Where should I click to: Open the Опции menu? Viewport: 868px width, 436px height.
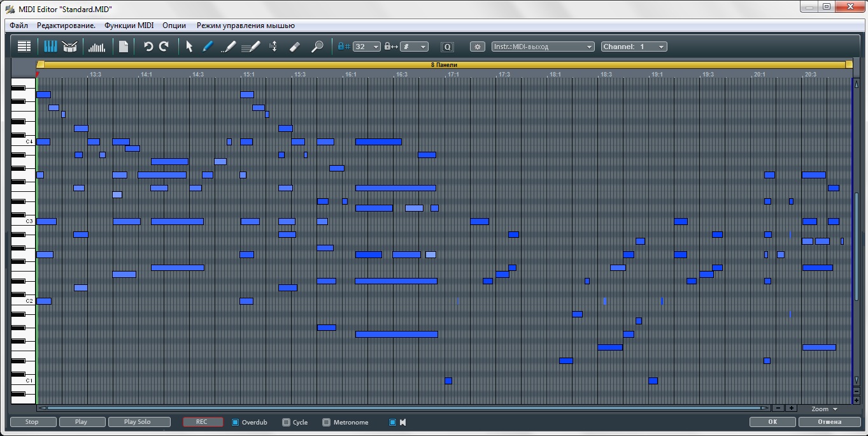point(174,25)
